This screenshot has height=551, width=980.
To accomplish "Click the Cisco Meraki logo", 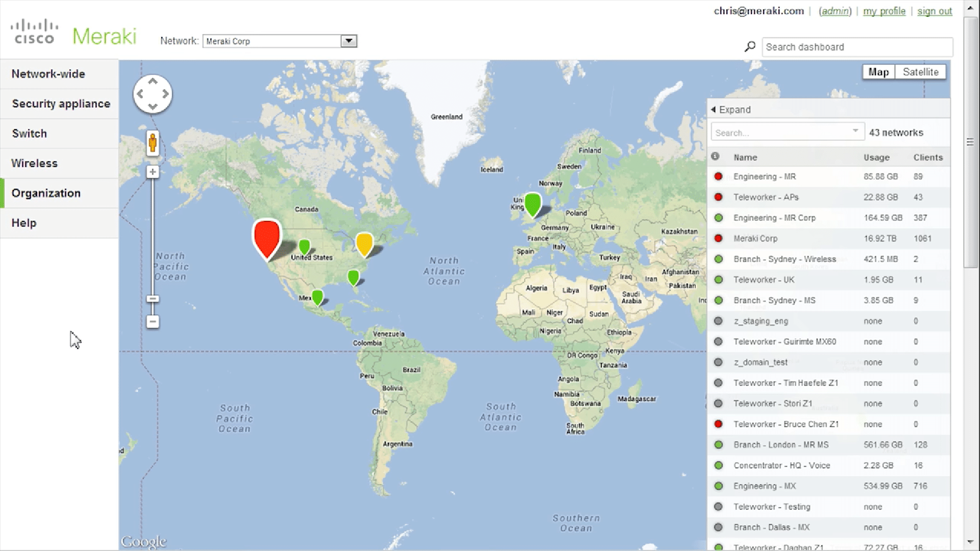I will (x=73, y=33).
